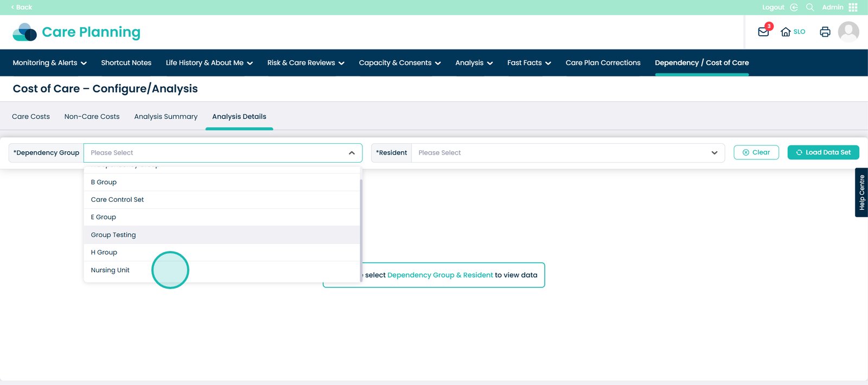868x385 pixels.
Task: Open the user profile avatar
Action: [x=848, y=32]
